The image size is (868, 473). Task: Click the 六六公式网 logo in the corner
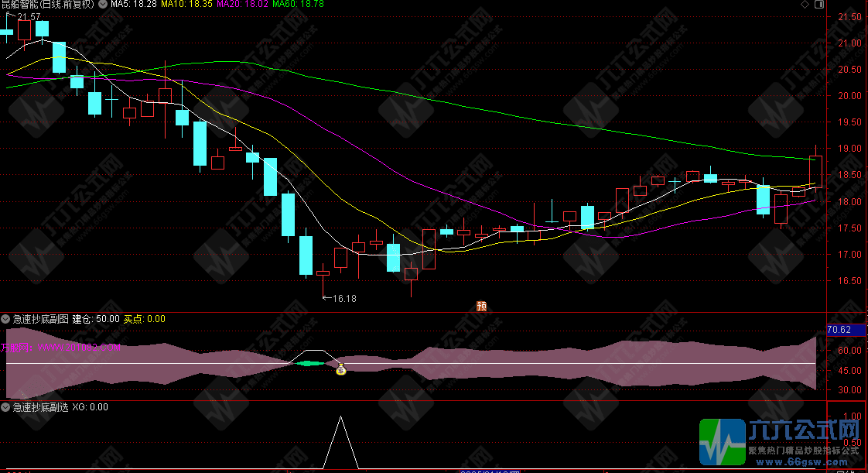pos(781,442)
